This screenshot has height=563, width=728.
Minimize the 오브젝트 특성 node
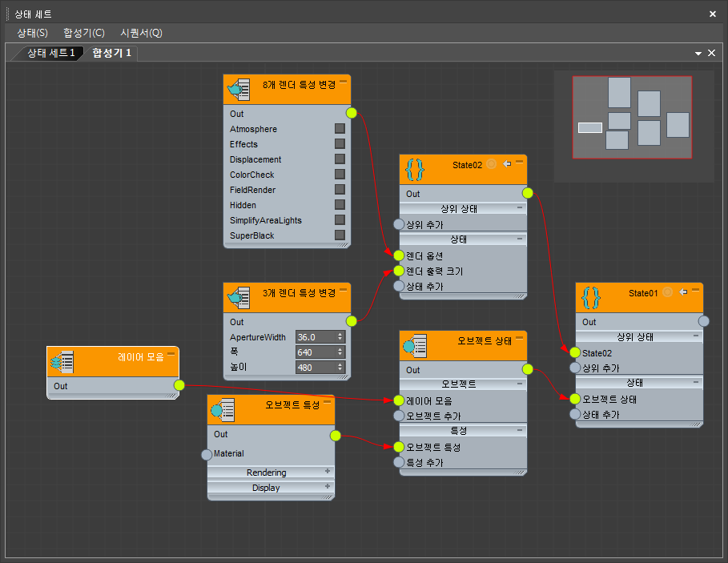point(328,402)
